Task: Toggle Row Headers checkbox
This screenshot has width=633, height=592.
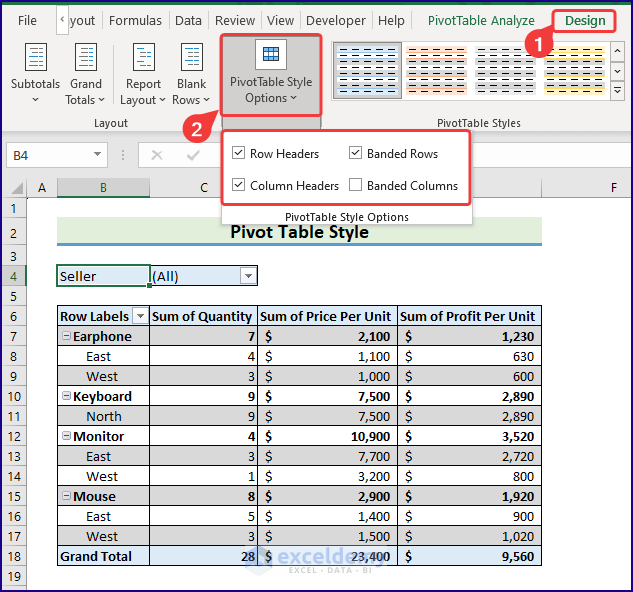Action: [x=238, y=153]
